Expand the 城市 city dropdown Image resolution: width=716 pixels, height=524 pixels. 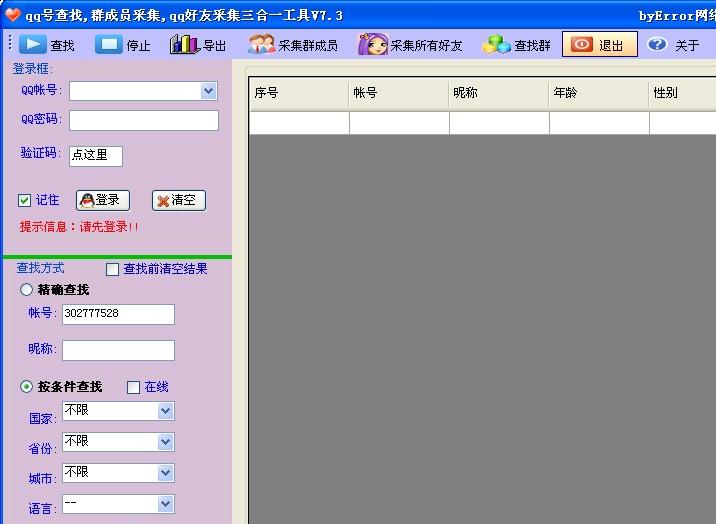165,473
